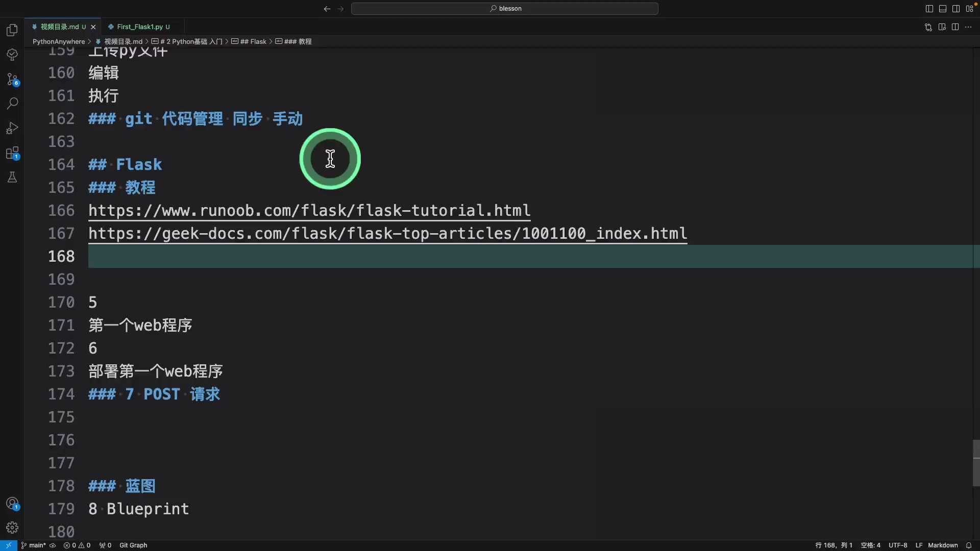Screen dimensions: 980x551
Task: Switch to First_Flask1.py tab
Action: (x=139, y=27)
